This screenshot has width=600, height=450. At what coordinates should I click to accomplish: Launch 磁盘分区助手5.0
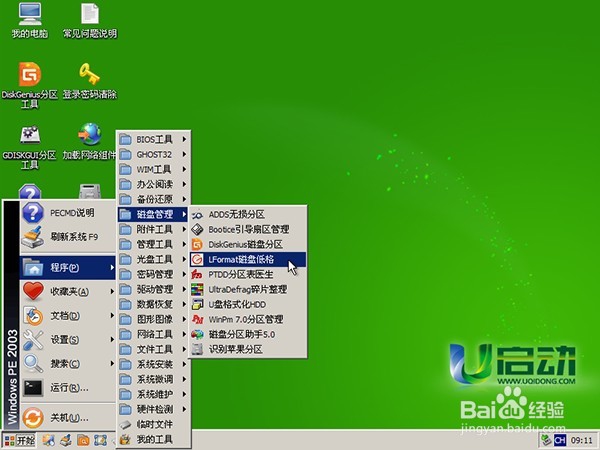click(248, 334)
